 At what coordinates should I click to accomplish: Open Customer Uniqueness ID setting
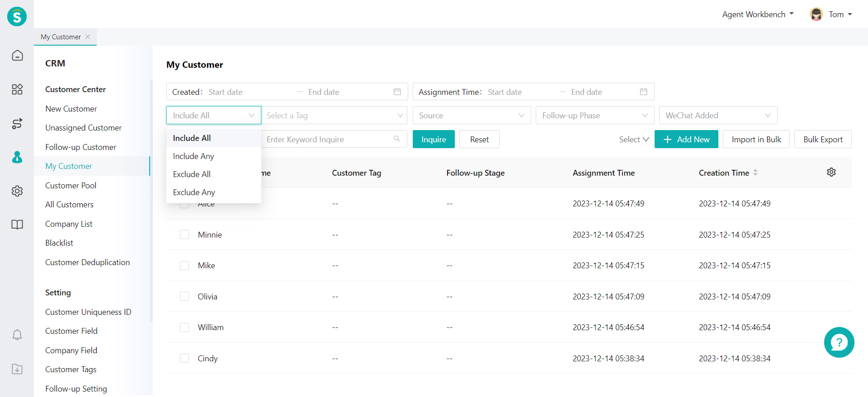tap(88, 312)
